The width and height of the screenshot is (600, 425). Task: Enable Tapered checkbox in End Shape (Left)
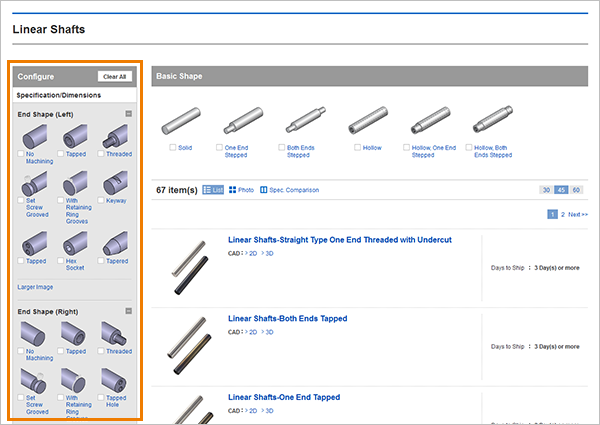(x=103, y=260)
